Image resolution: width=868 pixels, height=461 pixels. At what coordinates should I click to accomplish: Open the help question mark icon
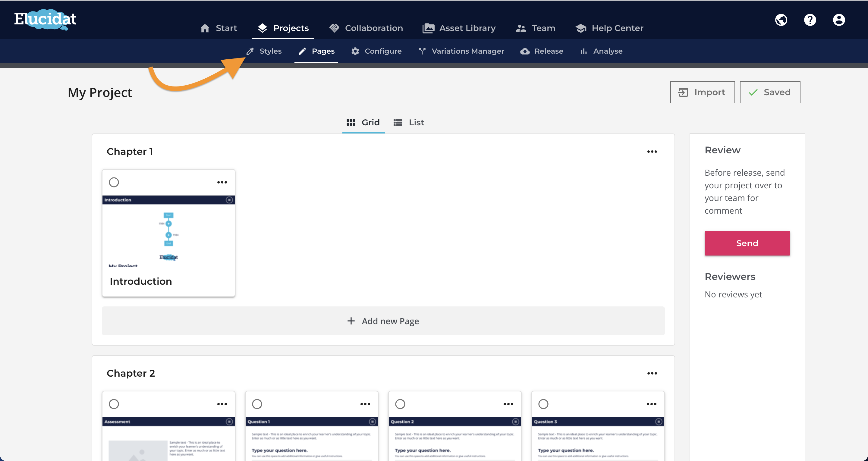tap(810, 20)
